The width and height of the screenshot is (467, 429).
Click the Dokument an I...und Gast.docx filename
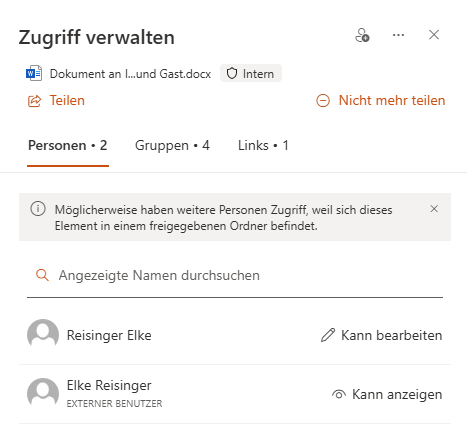tap(130, 74)
